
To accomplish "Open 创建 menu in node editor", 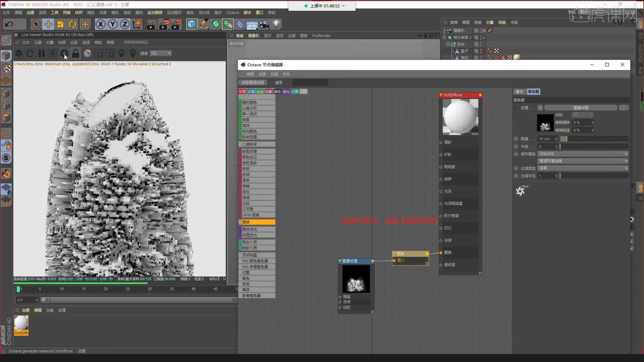I will (x=262, y=74).
